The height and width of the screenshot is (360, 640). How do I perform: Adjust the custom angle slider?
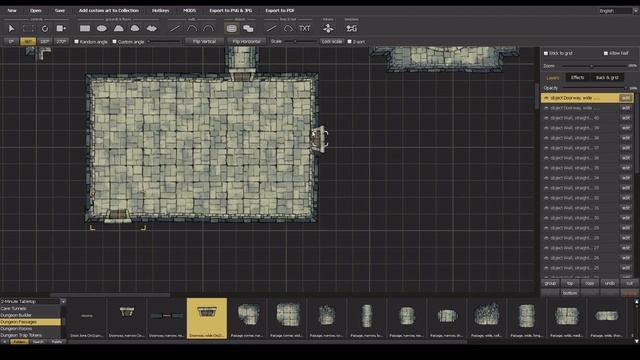click(163, 42)
